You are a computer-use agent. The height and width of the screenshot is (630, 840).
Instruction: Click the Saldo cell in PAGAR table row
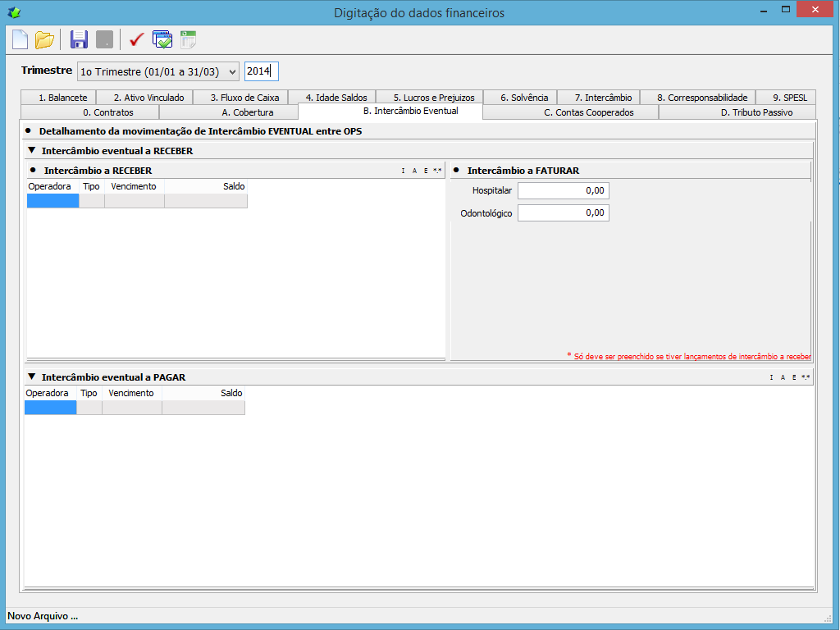(x=203, y=408)
